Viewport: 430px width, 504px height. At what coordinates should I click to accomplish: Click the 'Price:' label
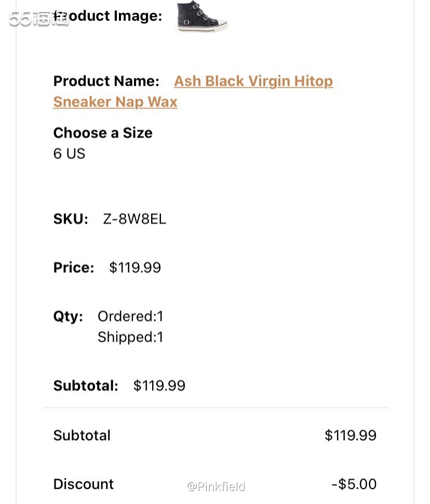pos(74,268)
